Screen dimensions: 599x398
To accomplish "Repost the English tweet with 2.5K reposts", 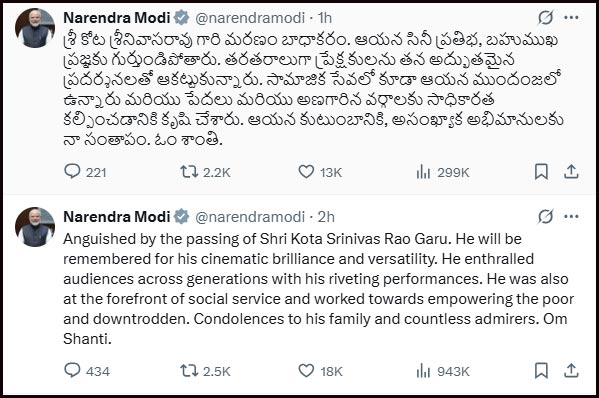I will tap(205, 371).
